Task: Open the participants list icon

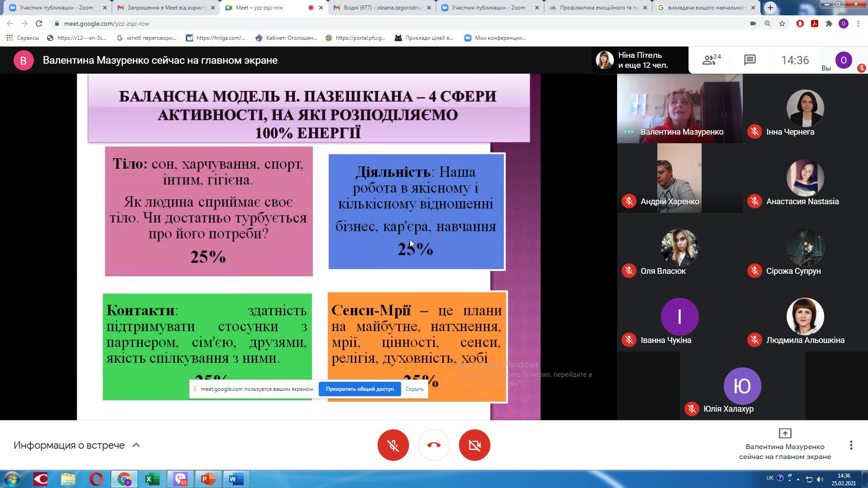Action: pyautogui.click(x=711, y=60)
